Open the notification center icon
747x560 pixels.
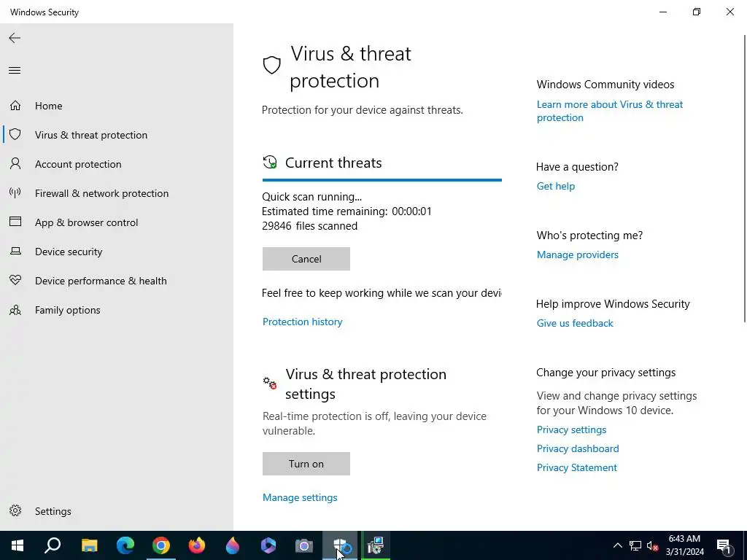point(724,545)
